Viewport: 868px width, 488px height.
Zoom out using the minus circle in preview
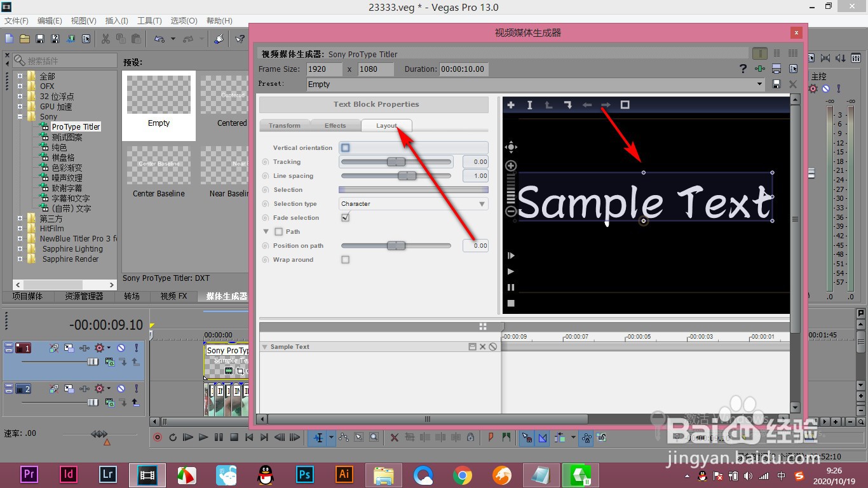click(x=511, y=212)
